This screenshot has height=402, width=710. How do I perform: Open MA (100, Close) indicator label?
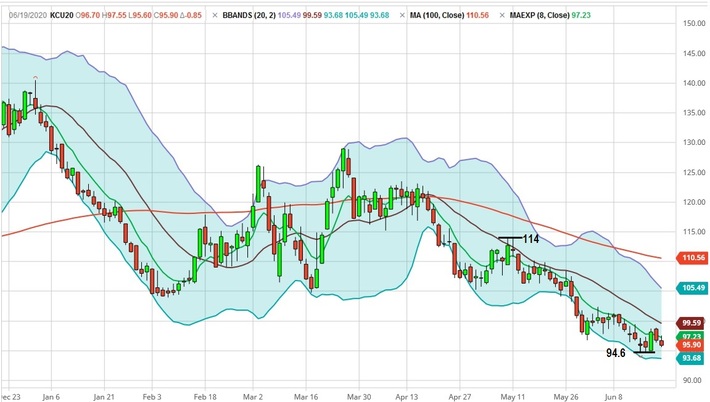[437, 15]
